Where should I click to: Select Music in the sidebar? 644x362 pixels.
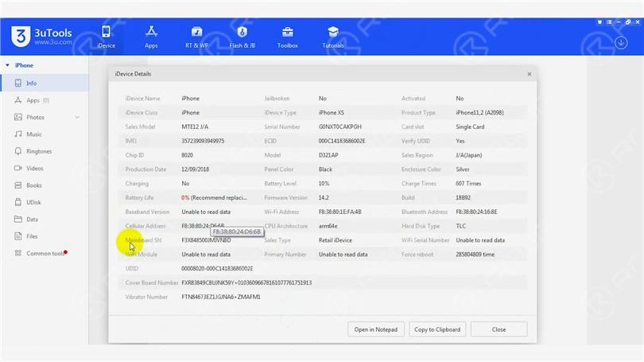point(45,134)
